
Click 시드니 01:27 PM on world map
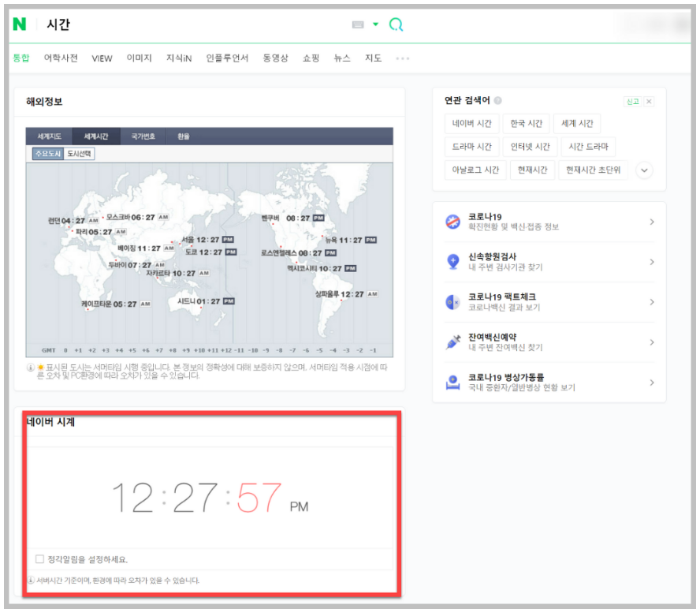point(206,301)
